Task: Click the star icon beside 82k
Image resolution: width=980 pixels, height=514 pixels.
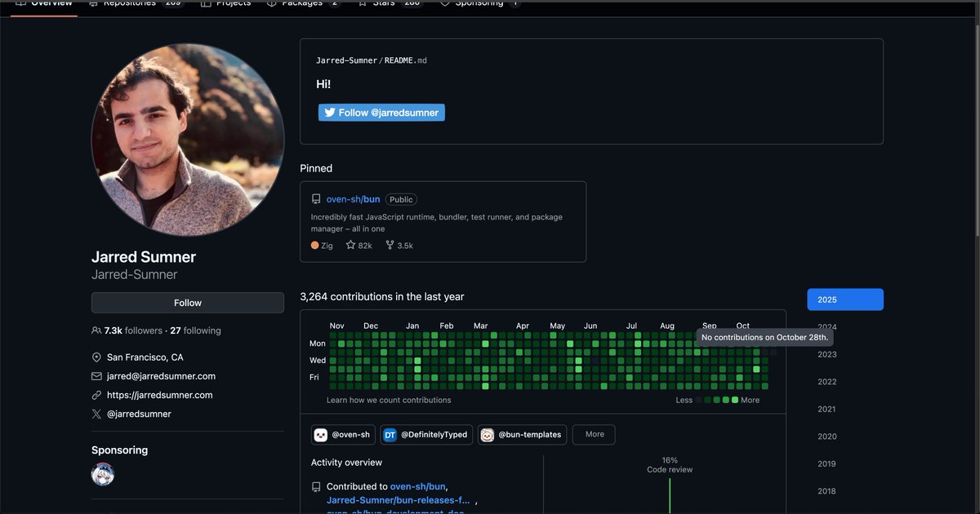Action: (350, 245)
